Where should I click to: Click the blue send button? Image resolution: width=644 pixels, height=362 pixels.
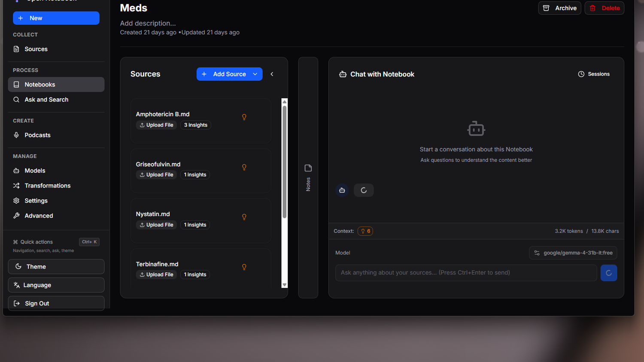pyautogui.click(x=609, y=273)
